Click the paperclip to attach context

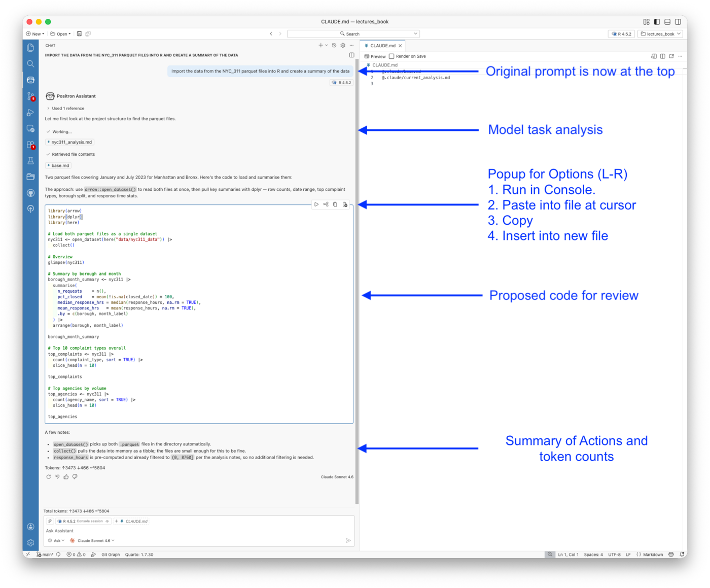50,521
